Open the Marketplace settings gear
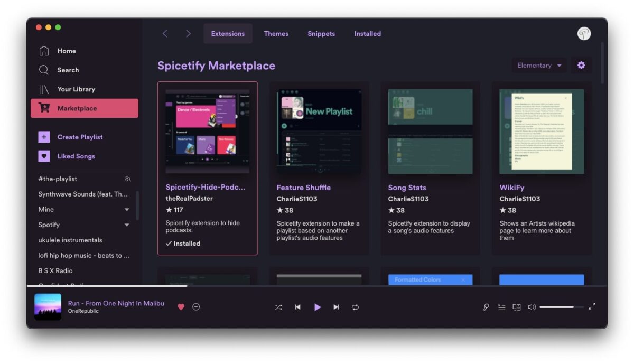The height and width of the screenshot is (364, 634). 581,65
